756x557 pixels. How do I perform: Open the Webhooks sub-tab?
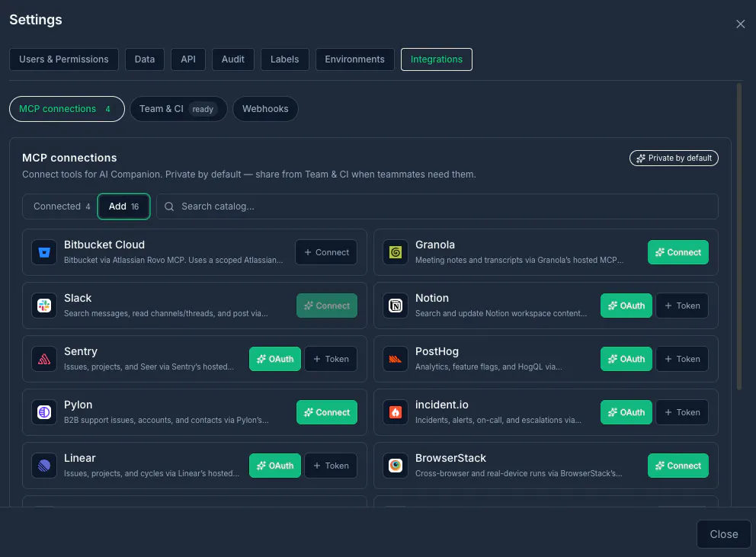point(265,109)
